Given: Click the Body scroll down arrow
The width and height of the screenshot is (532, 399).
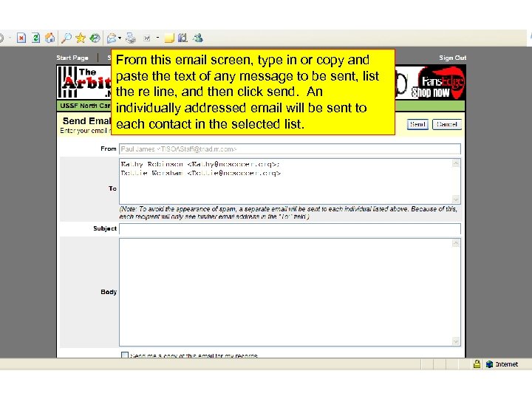Looking at the screenshot, I should [x=456, y=341].
